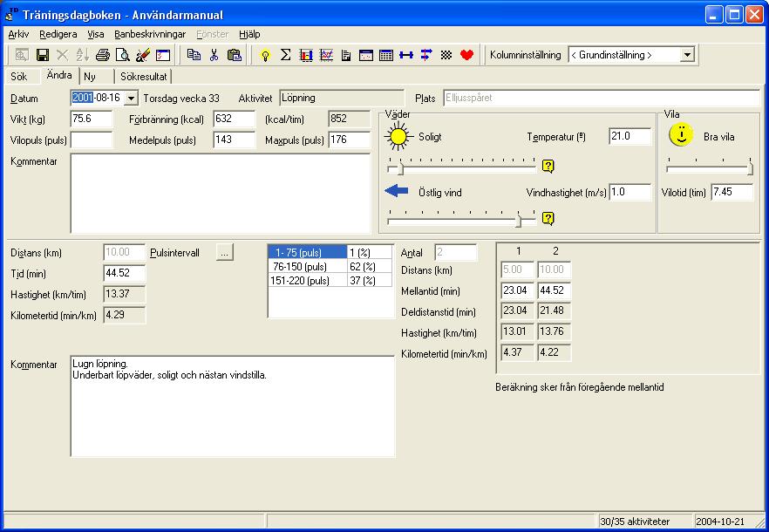
Task: Click the blue and red arrows compare icon
Action: click(x=426, y=55)
